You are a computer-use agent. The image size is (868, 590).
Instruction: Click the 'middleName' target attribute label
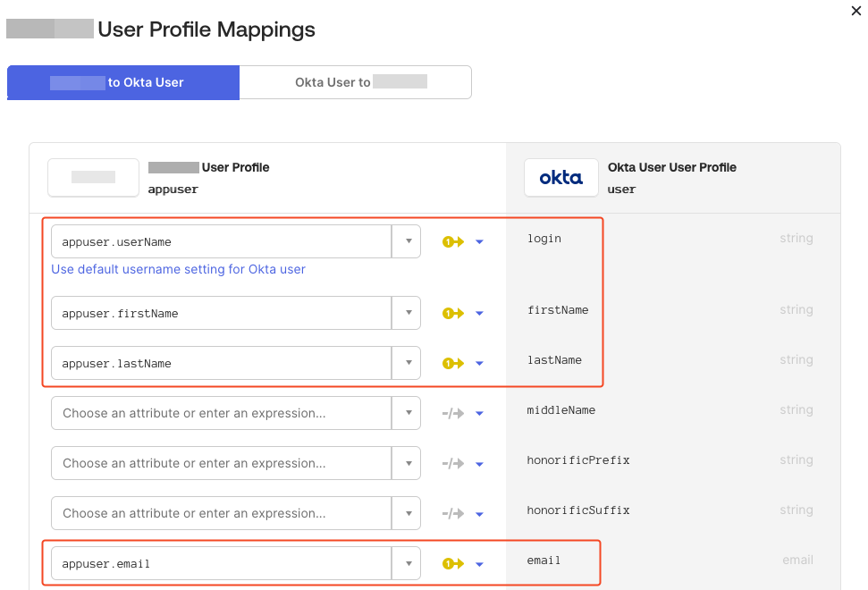[560, 410]
